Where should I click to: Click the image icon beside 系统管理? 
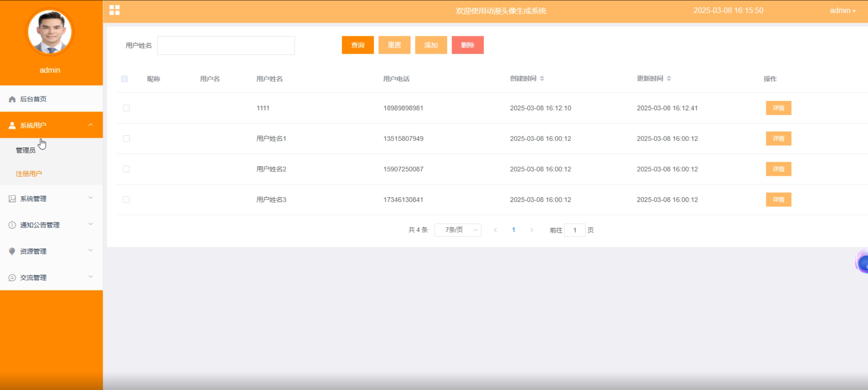click(x=12, y=199)
